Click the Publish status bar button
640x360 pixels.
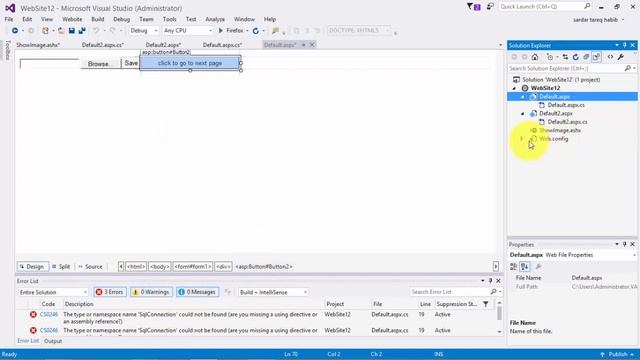point(618,354)
